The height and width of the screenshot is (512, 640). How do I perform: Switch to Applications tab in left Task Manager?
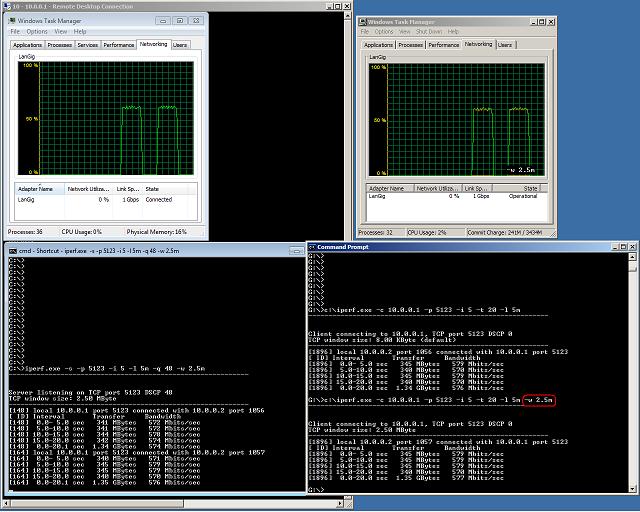(27, 45)
